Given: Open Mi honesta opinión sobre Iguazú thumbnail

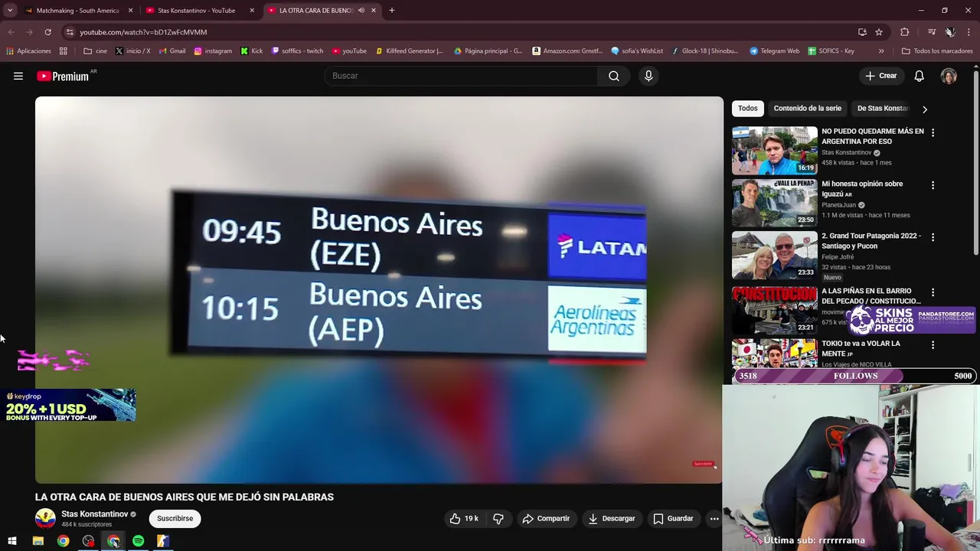Looking at the screenshot, I should [775, 203].
